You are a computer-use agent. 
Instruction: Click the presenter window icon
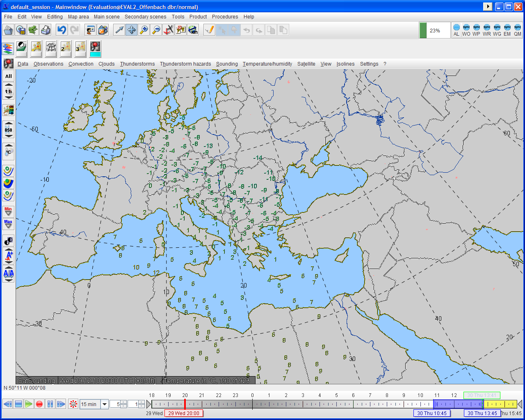[91, 30]
